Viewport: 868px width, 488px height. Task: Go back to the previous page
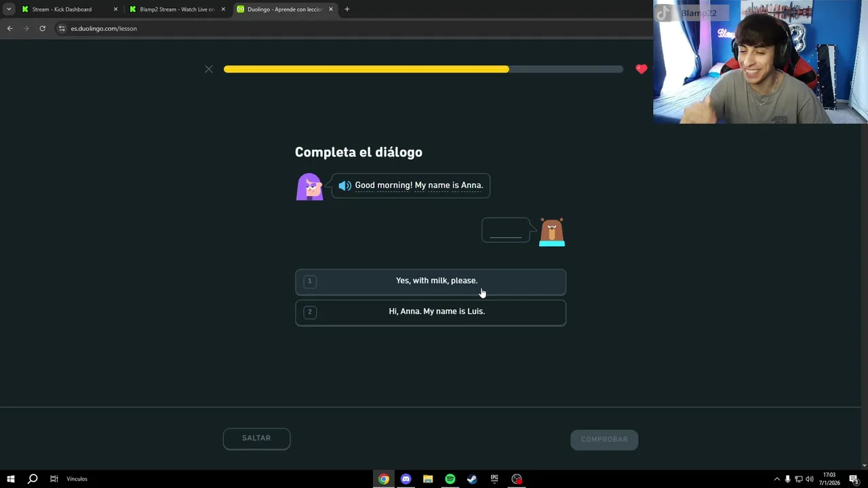click(9, 28)
